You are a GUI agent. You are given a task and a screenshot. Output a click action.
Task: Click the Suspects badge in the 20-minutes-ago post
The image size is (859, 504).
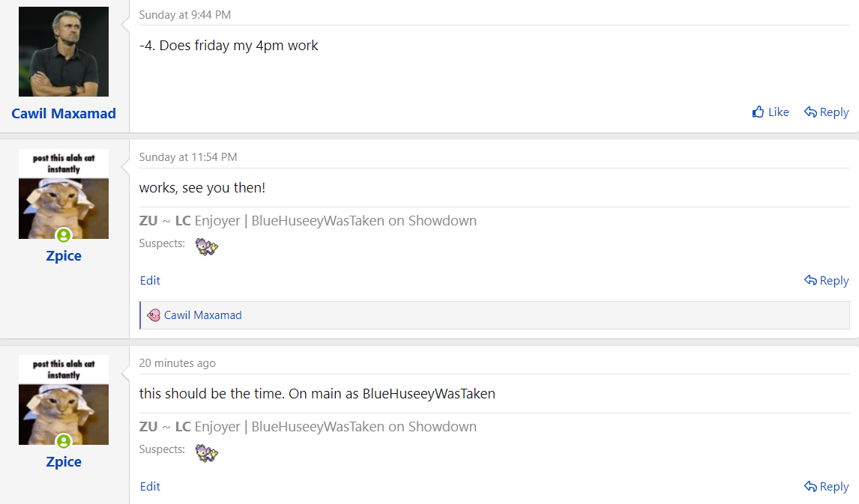[206, 452]
